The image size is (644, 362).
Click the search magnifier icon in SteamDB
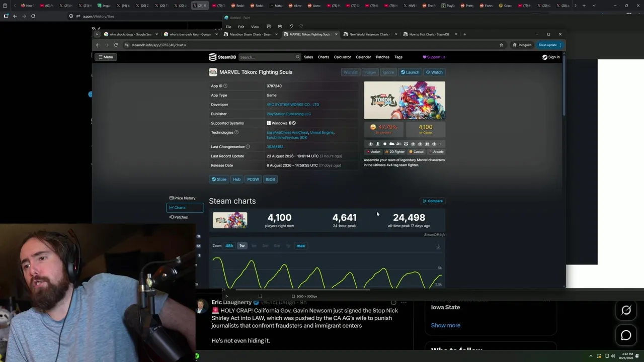pos(298,57)
